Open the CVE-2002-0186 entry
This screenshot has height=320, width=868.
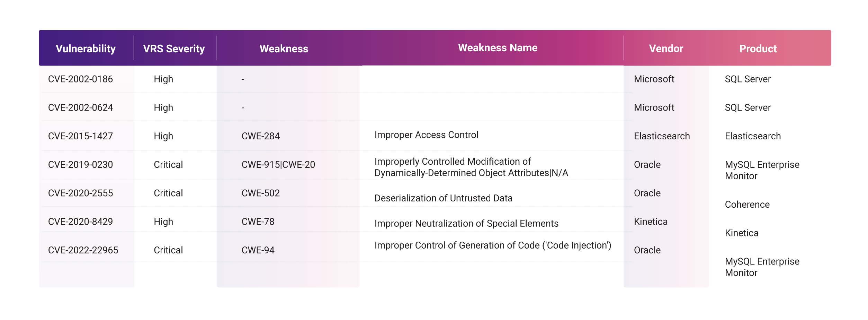pyautogui.click(x=80, y=79)
